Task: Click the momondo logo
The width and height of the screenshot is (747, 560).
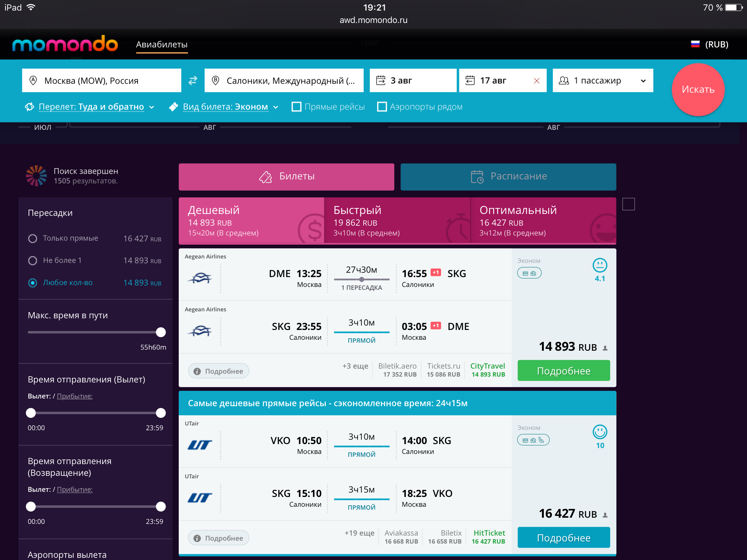Action: coord(65,44)
